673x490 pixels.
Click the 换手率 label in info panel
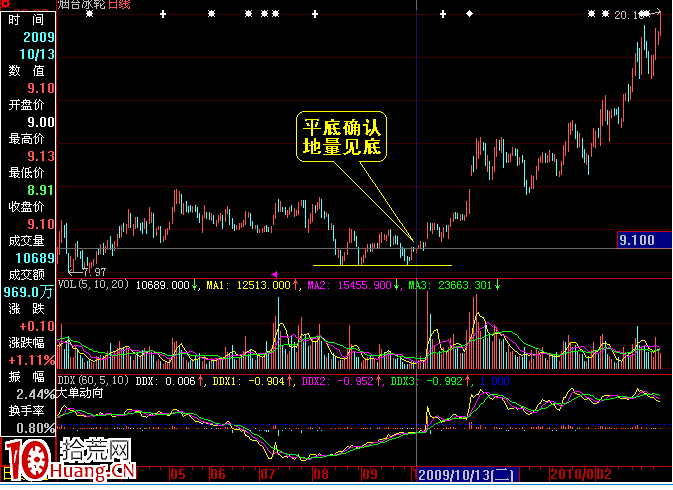(x=26, y=411)
